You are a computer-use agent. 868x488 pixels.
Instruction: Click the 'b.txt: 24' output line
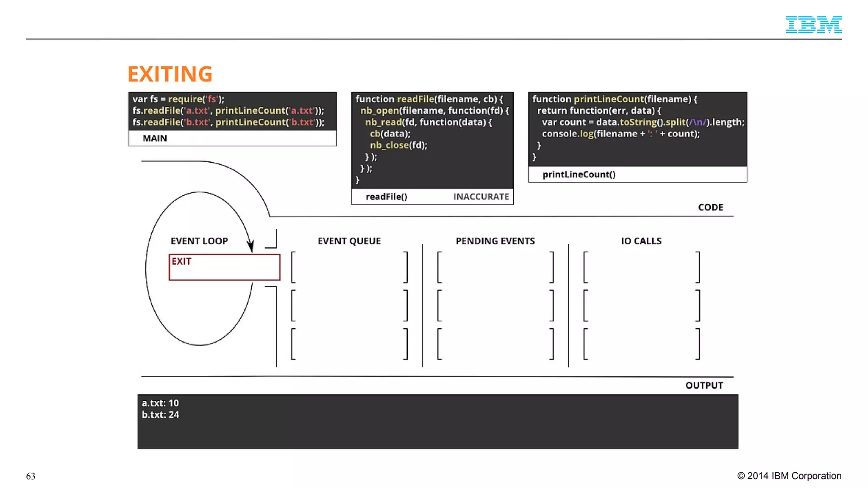pos(160,414)
